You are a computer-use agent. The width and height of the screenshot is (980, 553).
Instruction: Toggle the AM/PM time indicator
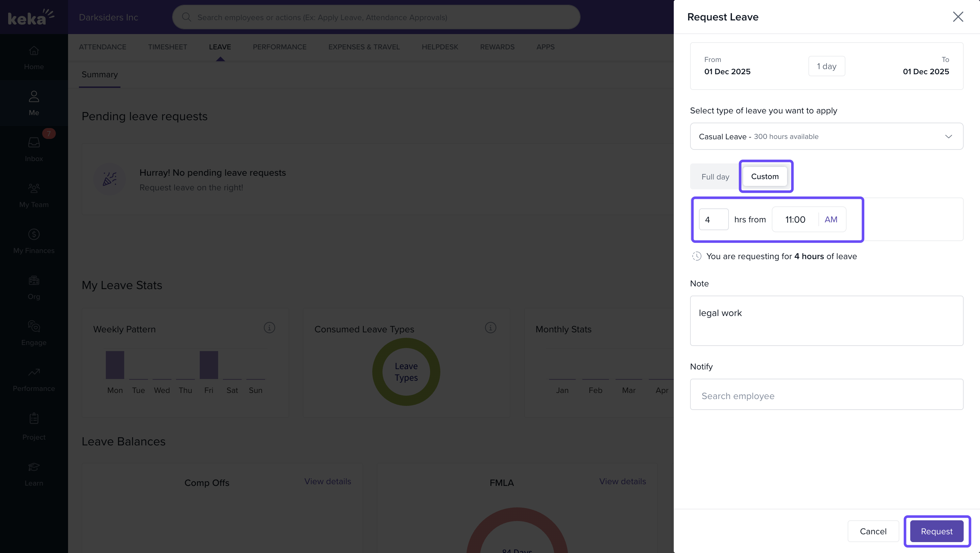[831, 220]
